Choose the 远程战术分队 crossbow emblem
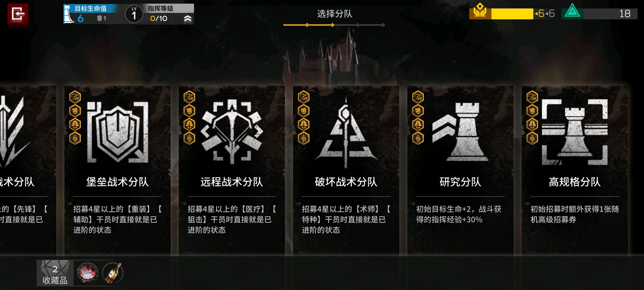This screenshot has height=290, width=644. [232, 131]
